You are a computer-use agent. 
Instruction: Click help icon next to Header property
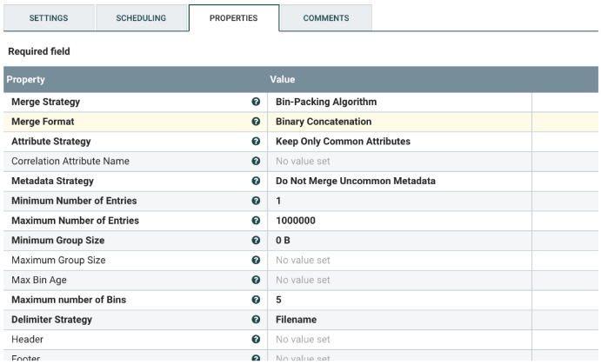256,340
